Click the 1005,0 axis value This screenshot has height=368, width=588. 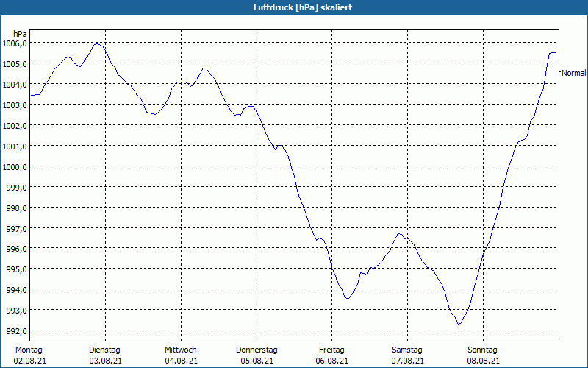[15, 64]
